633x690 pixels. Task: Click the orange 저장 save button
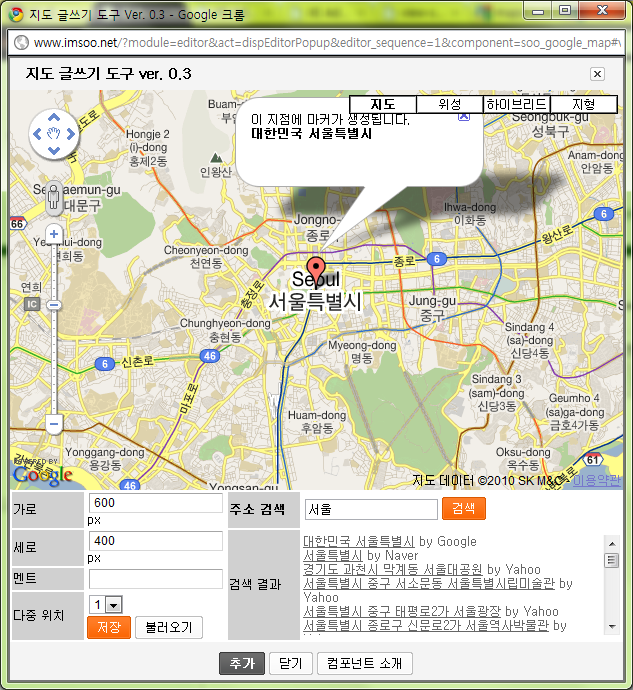pos(109,627)
